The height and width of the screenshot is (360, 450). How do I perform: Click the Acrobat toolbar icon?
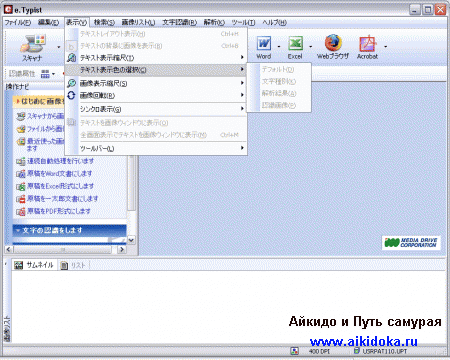367,48
